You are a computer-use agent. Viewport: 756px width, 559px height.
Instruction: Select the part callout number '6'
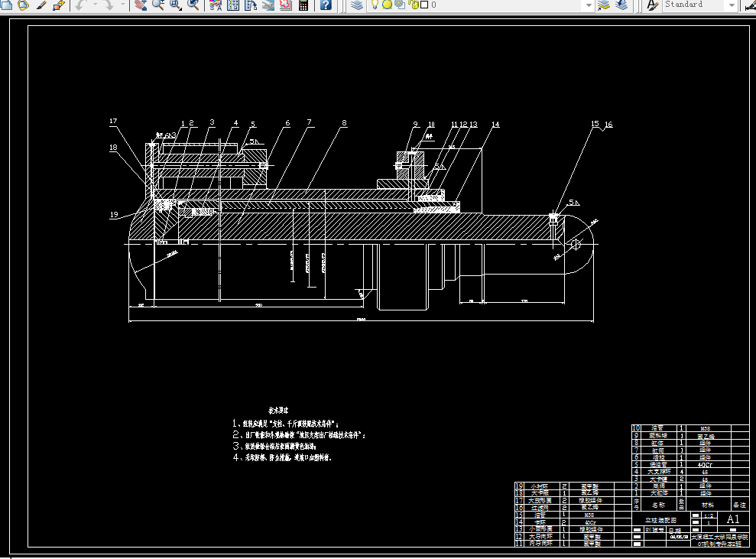coord(288,123)
